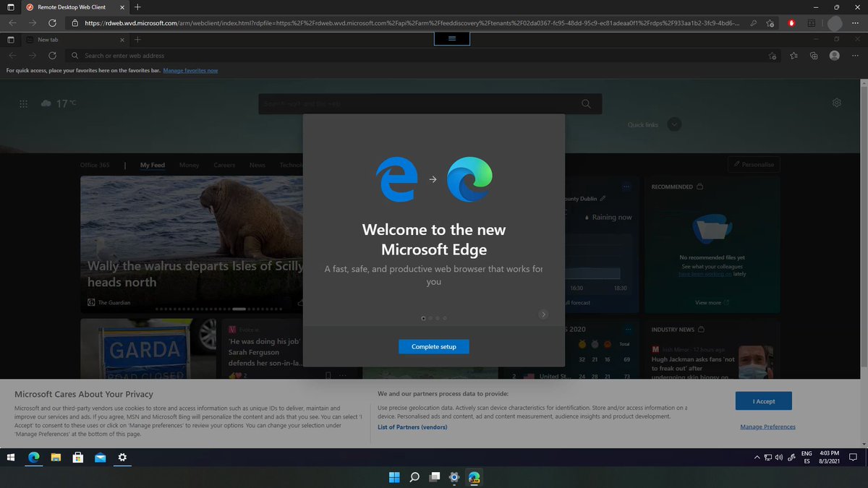Expand Quick links chevron
The image size is (868, 488).
(x=674, y=124)
